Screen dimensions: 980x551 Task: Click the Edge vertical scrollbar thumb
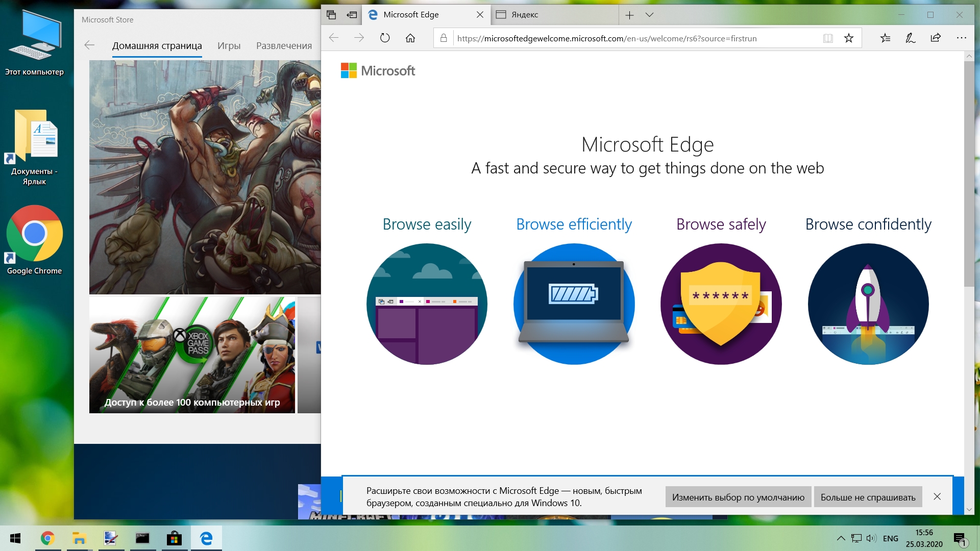tap(969, 173)
